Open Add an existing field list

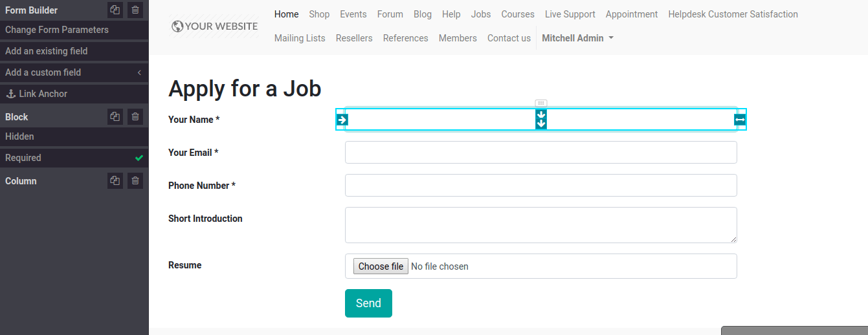(x=74, y=51)
